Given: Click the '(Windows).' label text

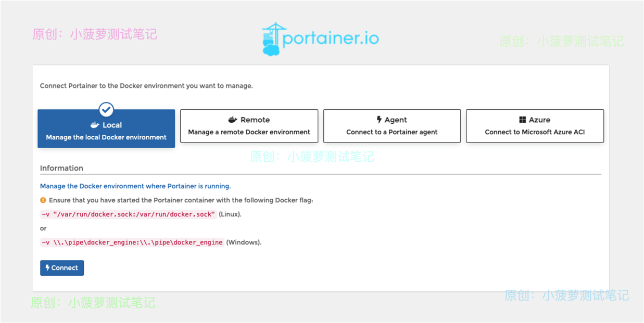Looking at the screenshot, I should point(244,242).
